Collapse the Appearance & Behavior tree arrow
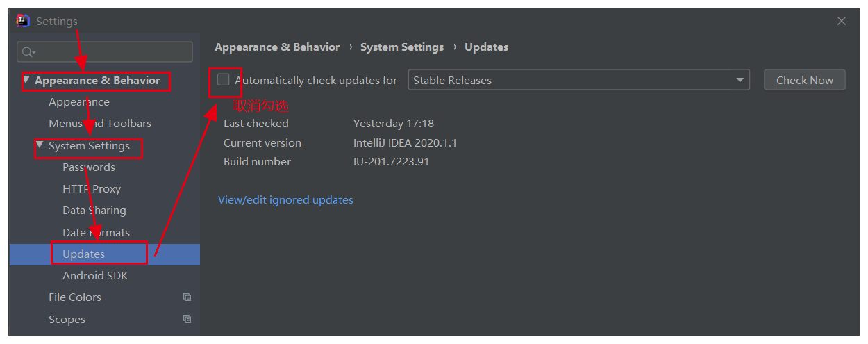 pos(26,80)
